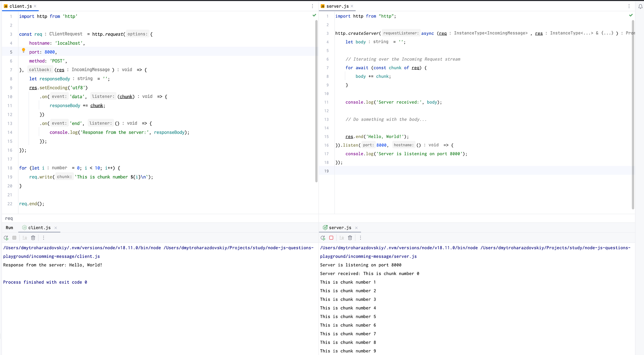This screenshot has width=644, height=355.
Task: Click the intention lightbulb on line 5
Action: pyautogui.click(x=24, y=50)
